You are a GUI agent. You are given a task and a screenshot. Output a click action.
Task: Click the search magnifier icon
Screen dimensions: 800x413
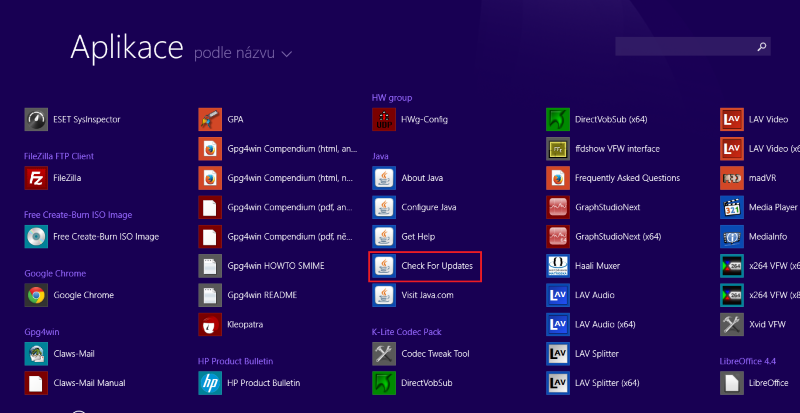click(x=762, y=46)
